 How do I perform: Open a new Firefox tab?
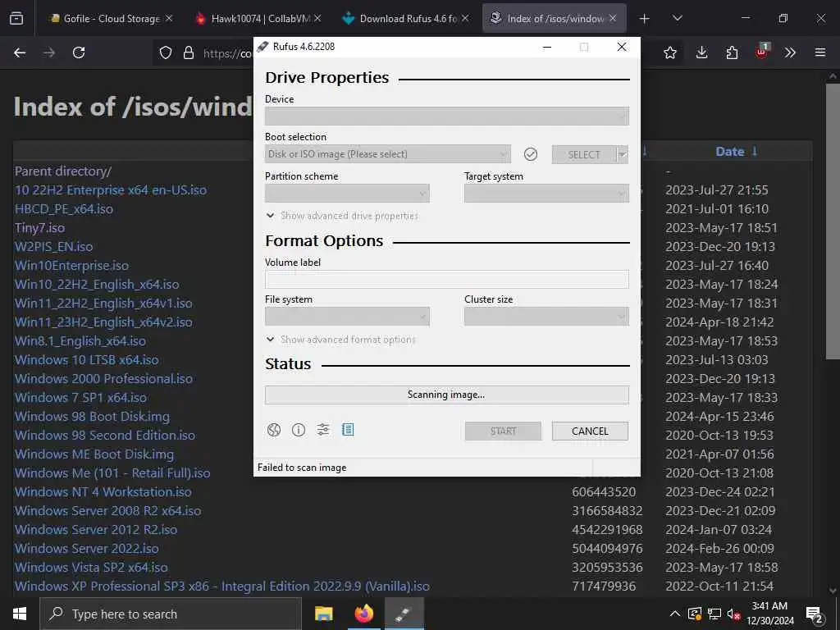[x=645, y=18]
